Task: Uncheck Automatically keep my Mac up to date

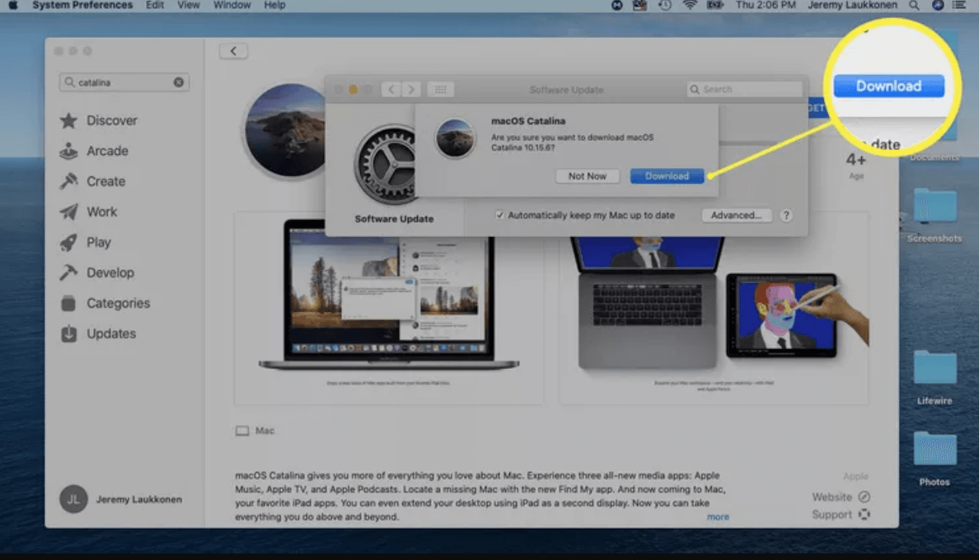Action: tap(500, 215)
